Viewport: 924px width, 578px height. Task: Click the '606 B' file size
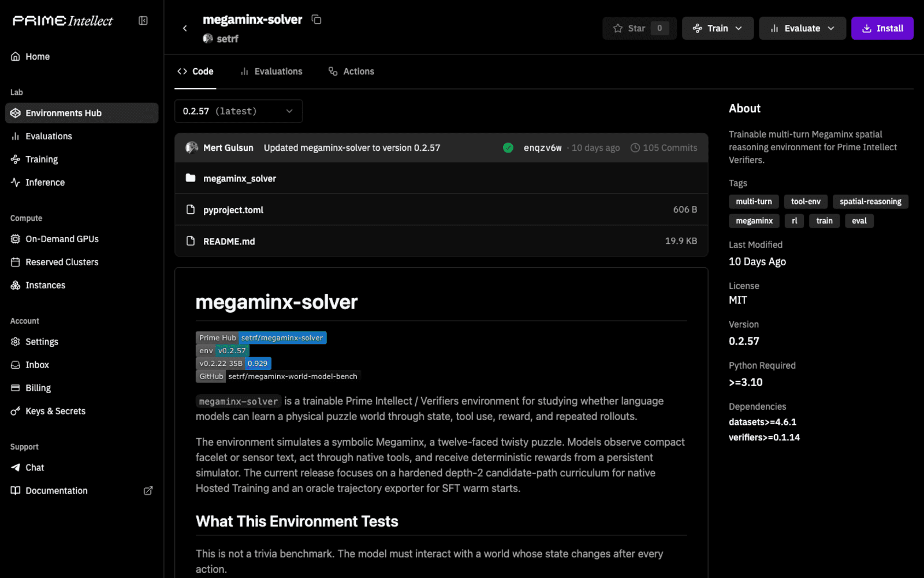685,209
